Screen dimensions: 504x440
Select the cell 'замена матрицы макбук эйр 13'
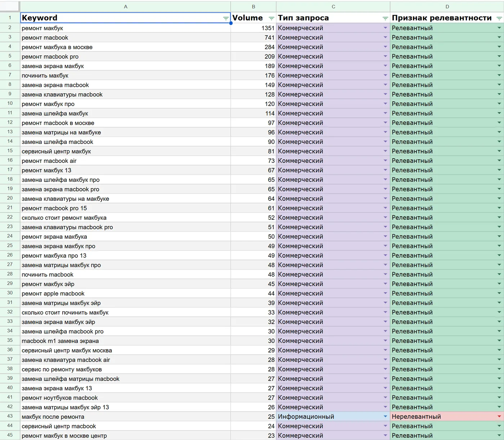click(125, 407)
